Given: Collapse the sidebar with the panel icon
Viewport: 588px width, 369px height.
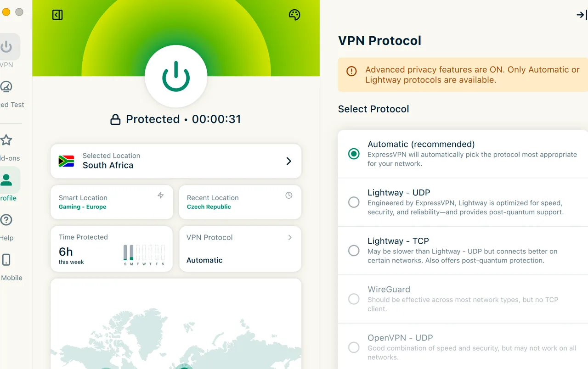Looking at the screenshot, I should click(57, 15).
